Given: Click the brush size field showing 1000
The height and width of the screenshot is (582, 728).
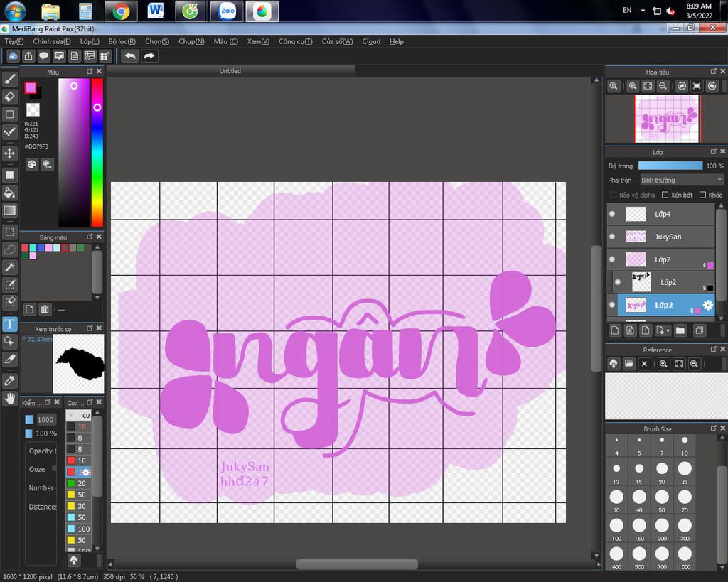Looking at the screenshot, I should [x=45, y=419].
